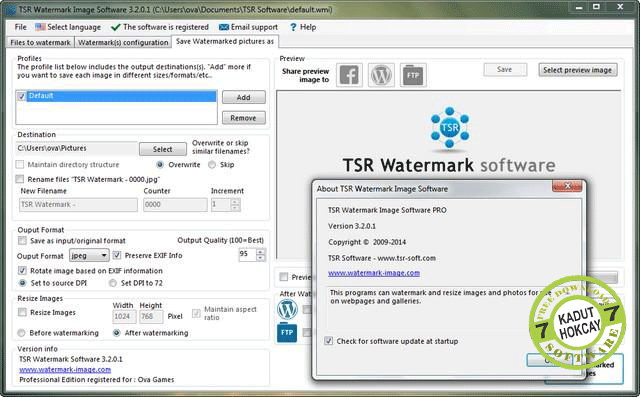Image resolution: width=640 pixels, height=397 pixels.
Task: Open the Email support menu item
Action: pos(254,27)
